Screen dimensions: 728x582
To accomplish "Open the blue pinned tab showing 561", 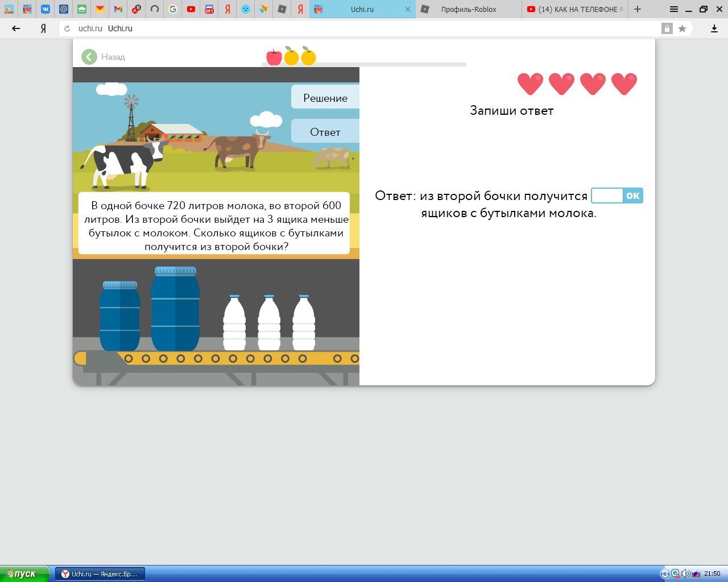I will (x=209, y=9).
